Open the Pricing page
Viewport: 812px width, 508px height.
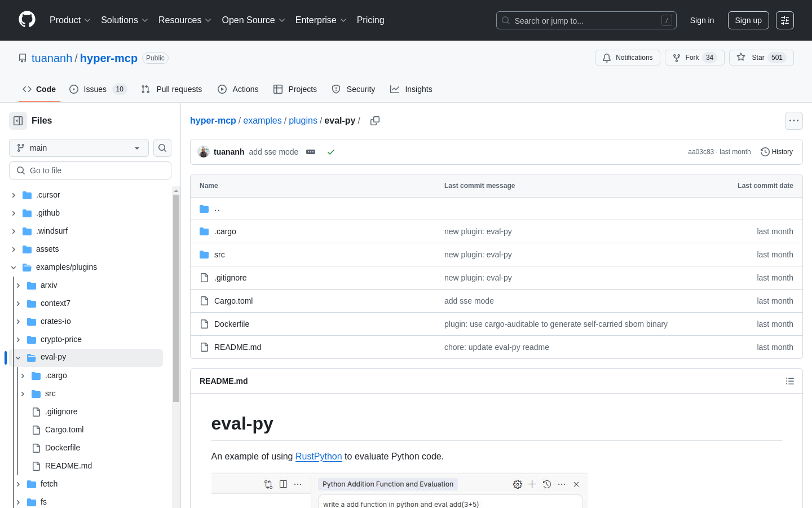[x=370, y=20]
